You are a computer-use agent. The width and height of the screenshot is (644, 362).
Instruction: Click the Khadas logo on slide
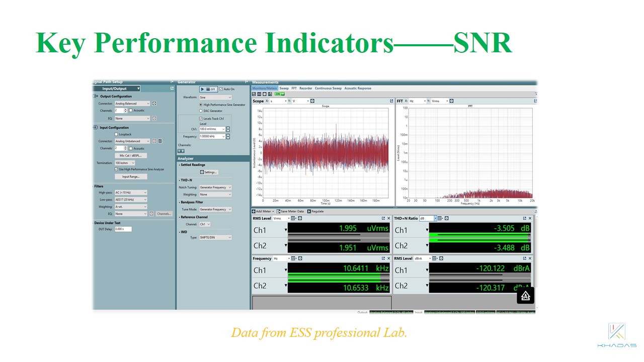tap(617, 335)
